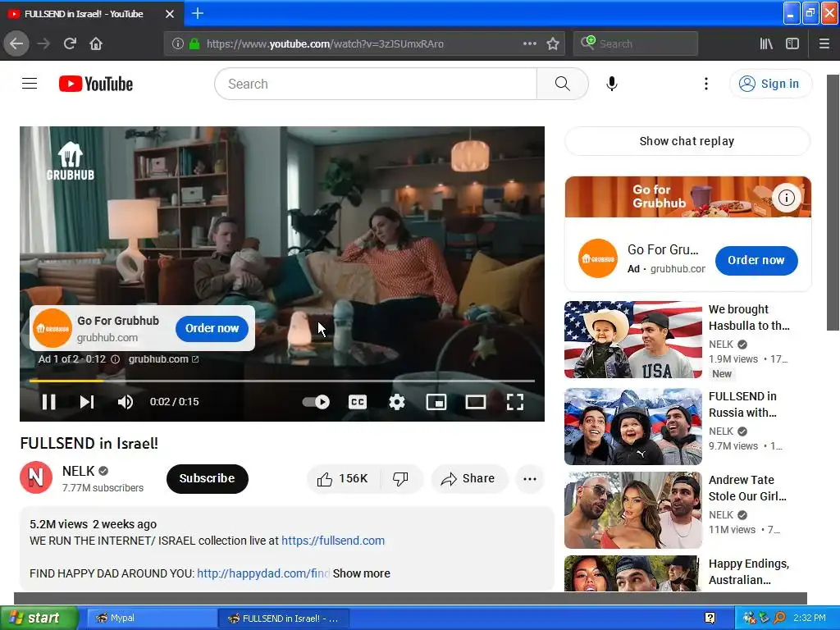The height and width of the screenshot is (630, 840).
Task: Toggle the autoplay switch in player
Action: (316, 402)
